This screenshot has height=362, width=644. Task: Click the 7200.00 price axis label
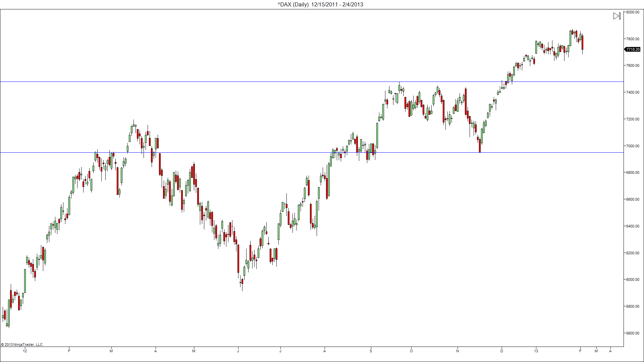(633, 119)
